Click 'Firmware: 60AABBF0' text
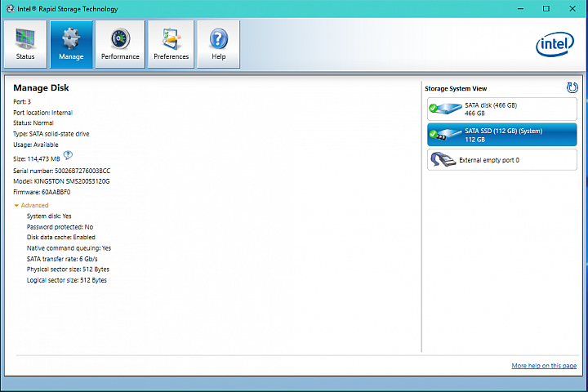Image resolution: width=588 pixels, height=392 pixels. [42, 192]
